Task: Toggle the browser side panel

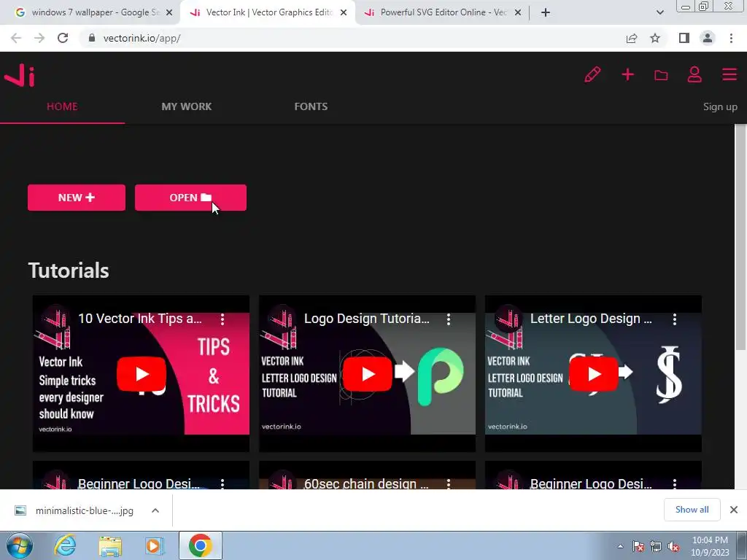Action: pos(684,38)
